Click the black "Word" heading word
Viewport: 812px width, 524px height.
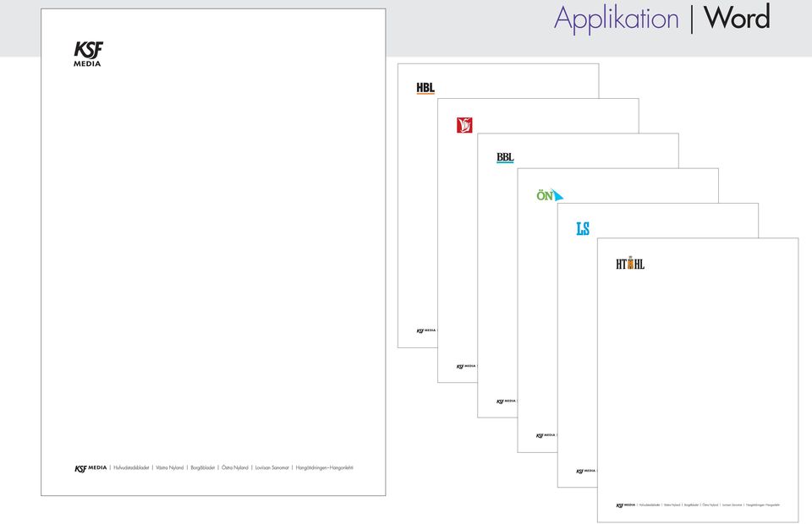(x=737, y=17)
